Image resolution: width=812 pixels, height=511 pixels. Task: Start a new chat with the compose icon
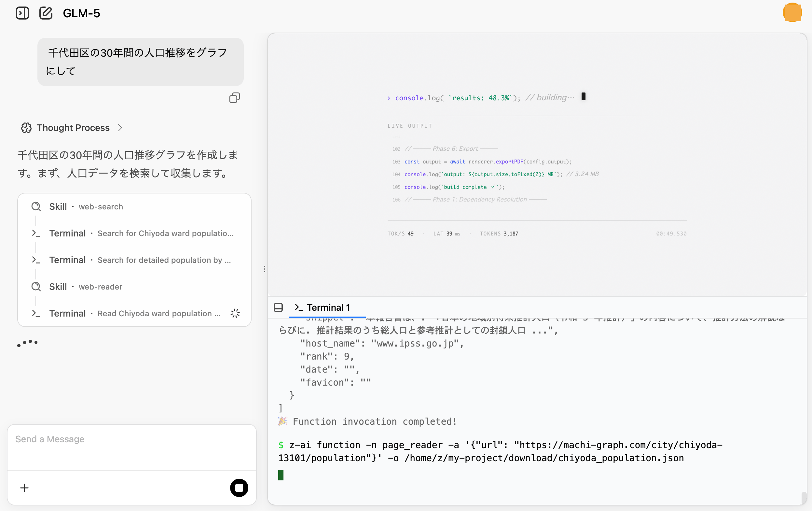pyautogui.click(x=46, y=13)
